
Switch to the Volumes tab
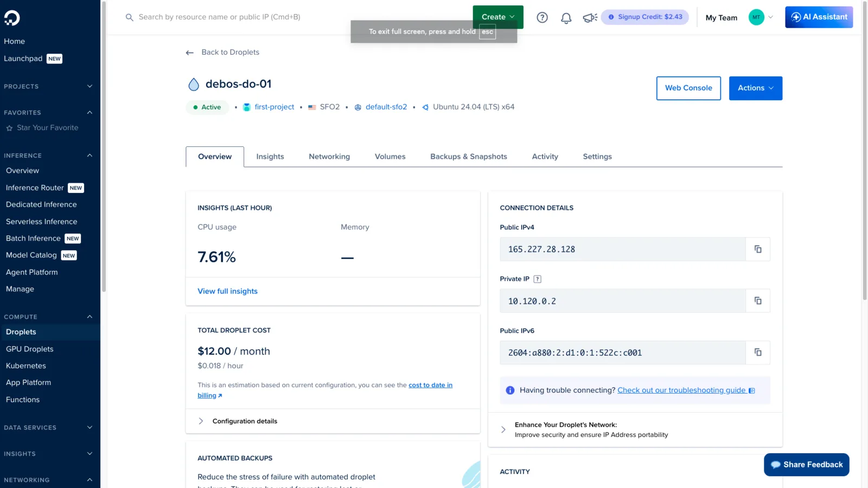pyautogui.click(x=390, y=157)
